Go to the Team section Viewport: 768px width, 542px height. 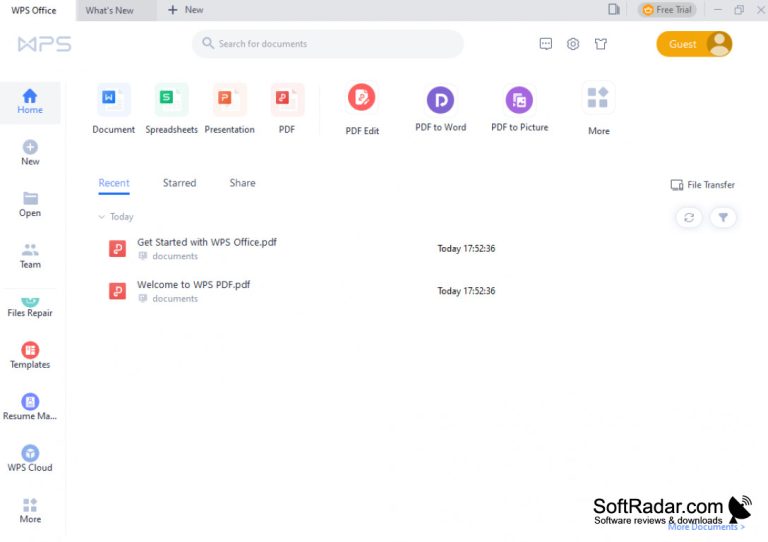click(30, 256)
